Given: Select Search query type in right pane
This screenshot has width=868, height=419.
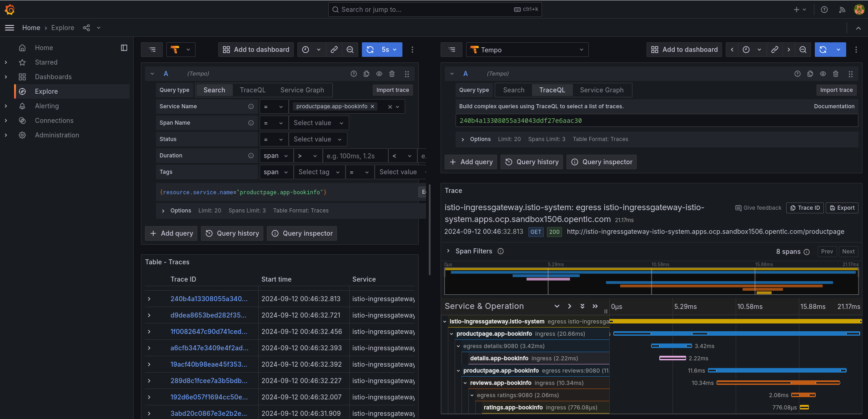Looking at the screenshot, I should click(x=513, y=90).
